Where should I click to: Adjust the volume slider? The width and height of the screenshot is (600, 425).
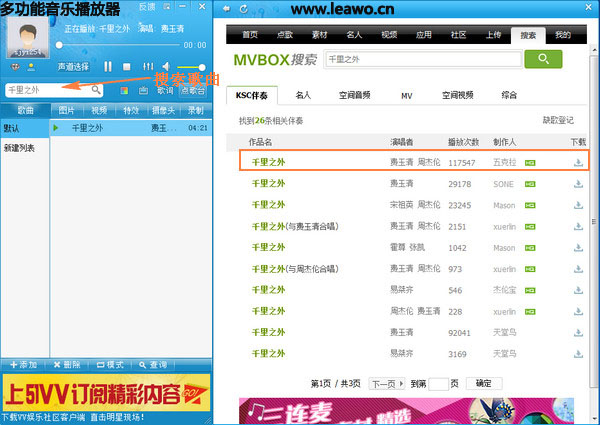coord(191,67)
